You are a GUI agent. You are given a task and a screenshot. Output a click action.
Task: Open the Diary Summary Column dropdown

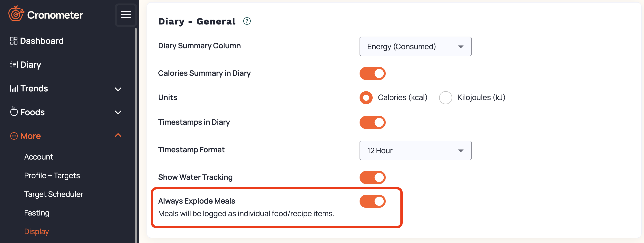[x=415, y=46]
